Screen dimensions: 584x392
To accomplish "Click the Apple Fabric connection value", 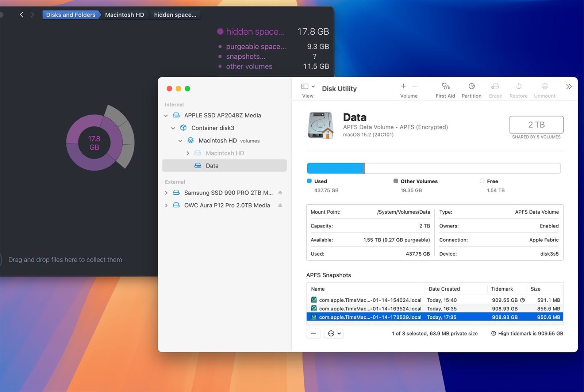I will (544, 240).
